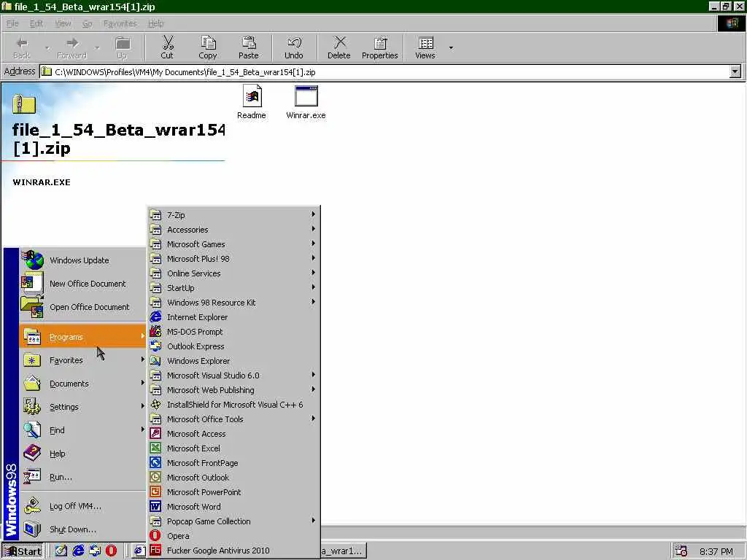This screenshot has height=560, width=747.
Task: Select Open Office Document
Action: tap(82, 307)
